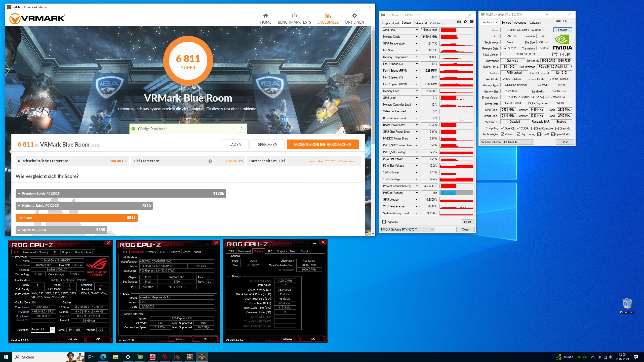644x362 pixels.
Task: Open GPU Temperature sensor dropdown
Action: (417, 43)
